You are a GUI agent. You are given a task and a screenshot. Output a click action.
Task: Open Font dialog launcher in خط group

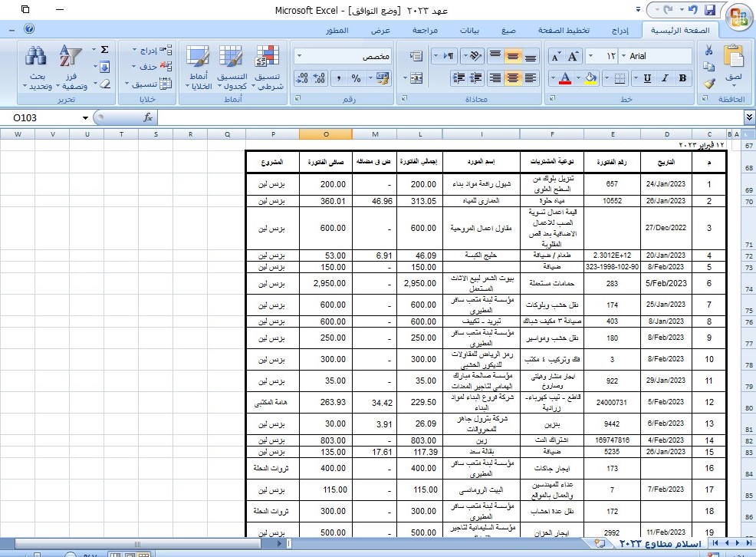pyautogui.click(x=553, y=98)
